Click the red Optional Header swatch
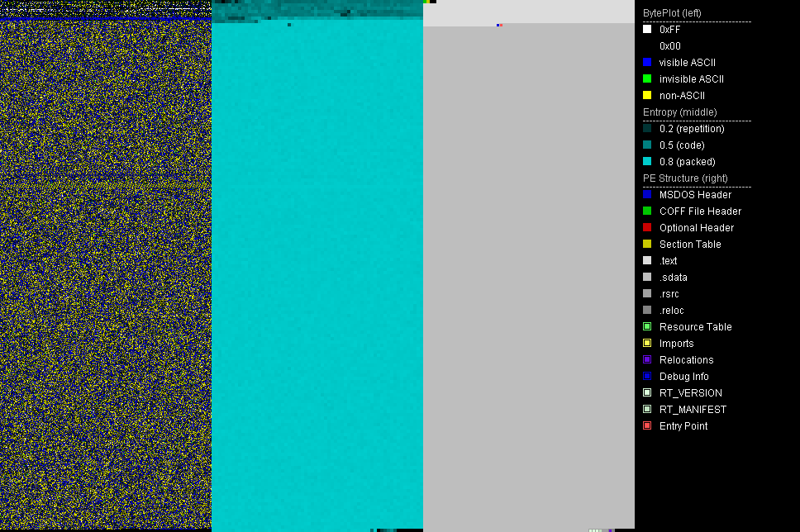The image size is (800, 532). (647, 228)
